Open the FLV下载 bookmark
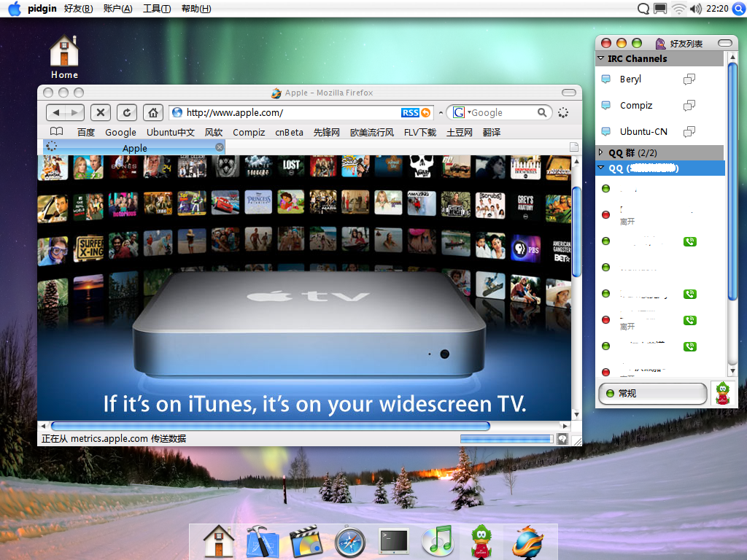The width and height of the screenshot is (747, 560). tap(420, 132)
